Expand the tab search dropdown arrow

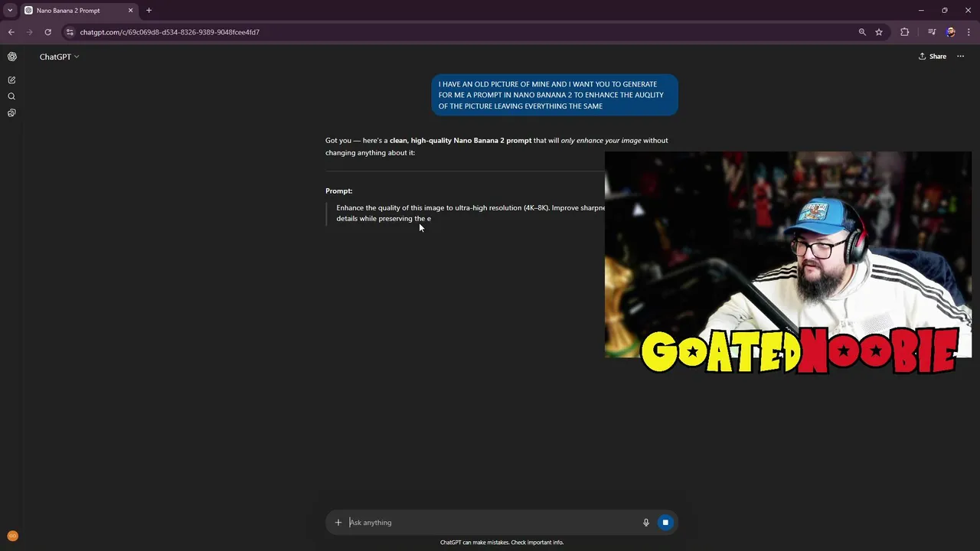pos(10,11)
